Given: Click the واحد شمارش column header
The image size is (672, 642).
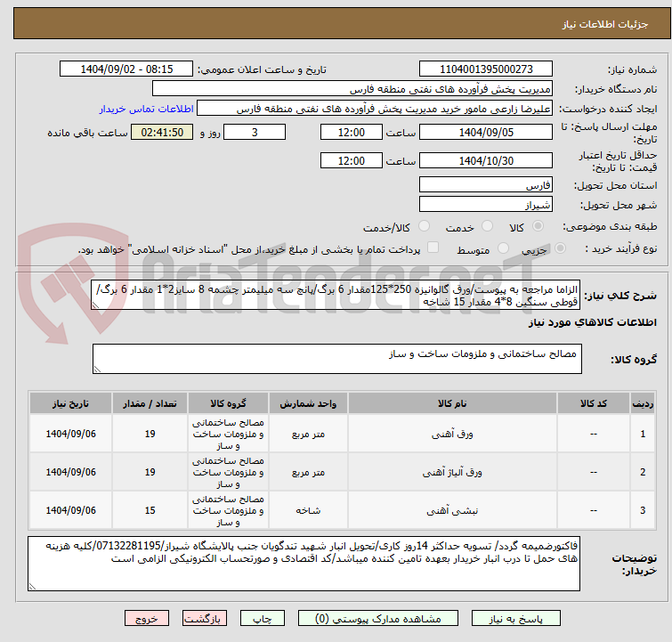Looking at the screenshot, I should tap(308, 403).
